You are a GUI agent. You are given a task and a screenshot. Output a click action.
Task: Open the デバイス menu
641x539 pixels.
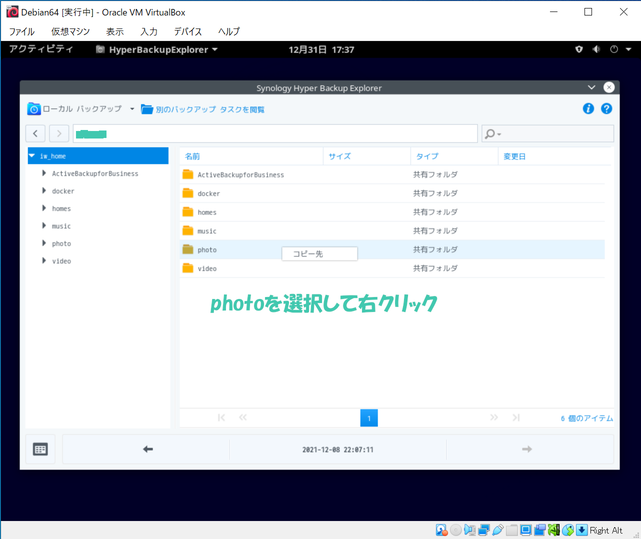(x=188, y=31)
